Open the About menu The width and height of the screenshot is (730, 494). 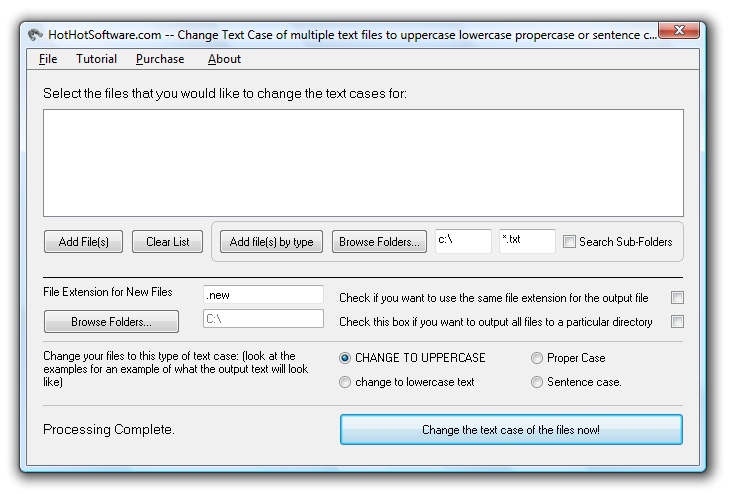point(224,59)
